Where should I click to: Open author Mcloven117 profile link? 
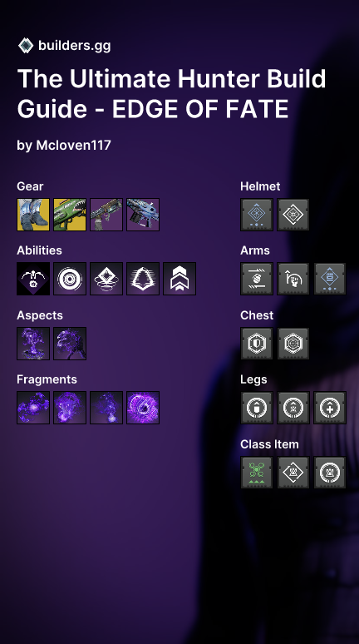(x=73, y=145)
